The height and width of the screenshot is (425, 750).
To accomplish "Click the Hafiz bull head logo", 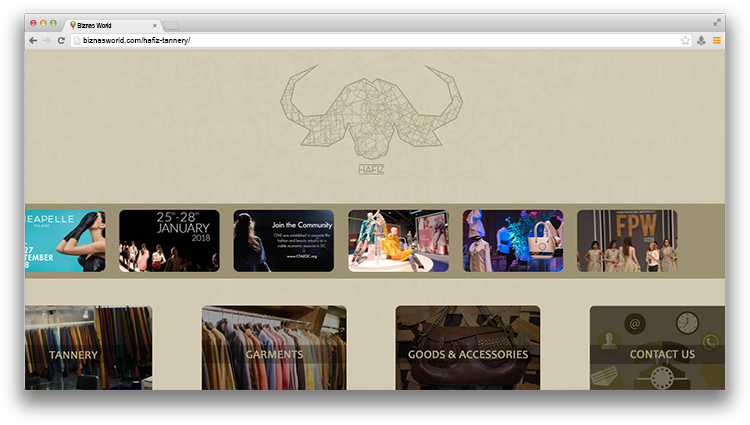I will point(371,117).
